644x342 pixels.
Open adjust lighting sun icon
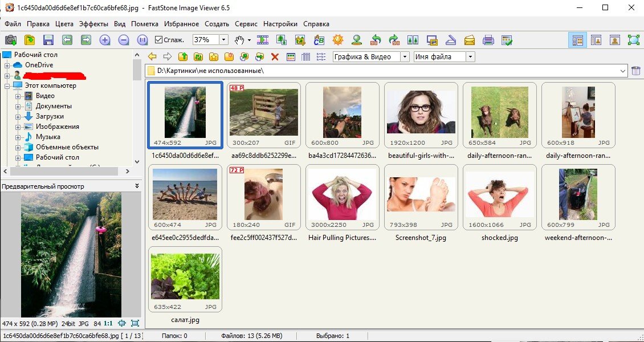(x=338, y=40)
